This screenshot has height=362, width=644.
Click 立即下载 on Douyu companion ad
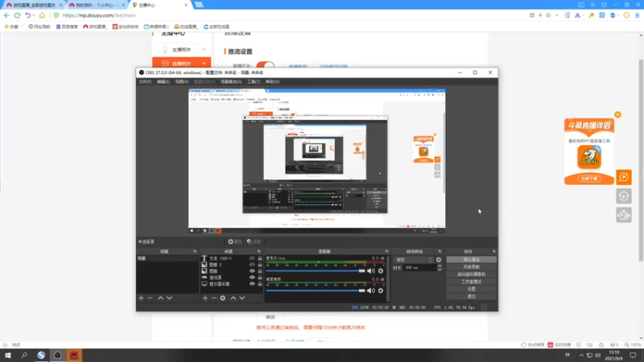click(x=589, y=179)
